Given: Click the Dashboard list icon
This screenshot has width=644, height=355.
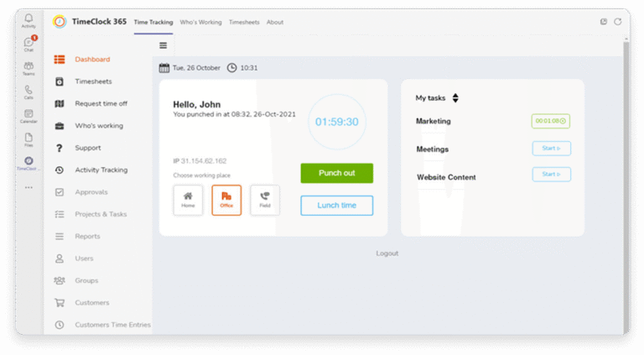Looking at the screenshot, I should pos(60,60).
